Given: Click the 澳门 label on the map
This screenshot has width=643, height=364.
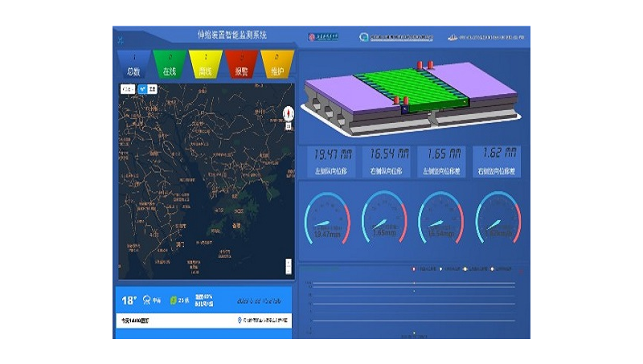Looking at the screenshot, I should [180, 244].
